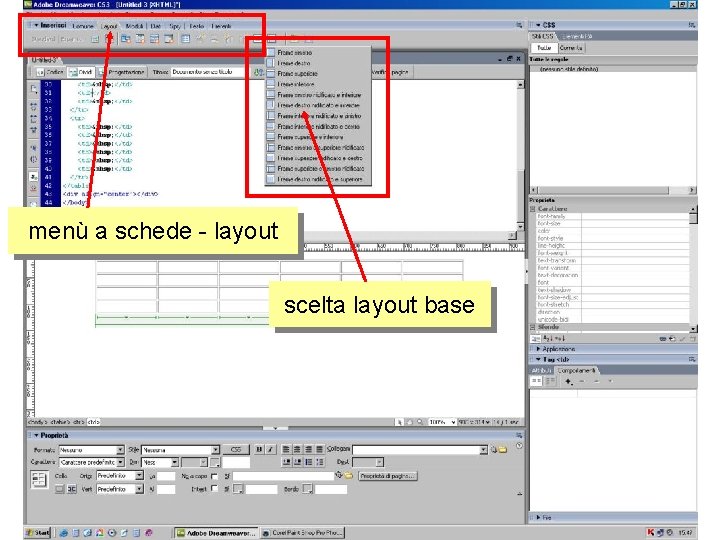Image resolution: width=720 pixels, height=540 pixels.
Task: Enable the Intest checkbox
Action: pyautogui.click(x=214, y=489)
